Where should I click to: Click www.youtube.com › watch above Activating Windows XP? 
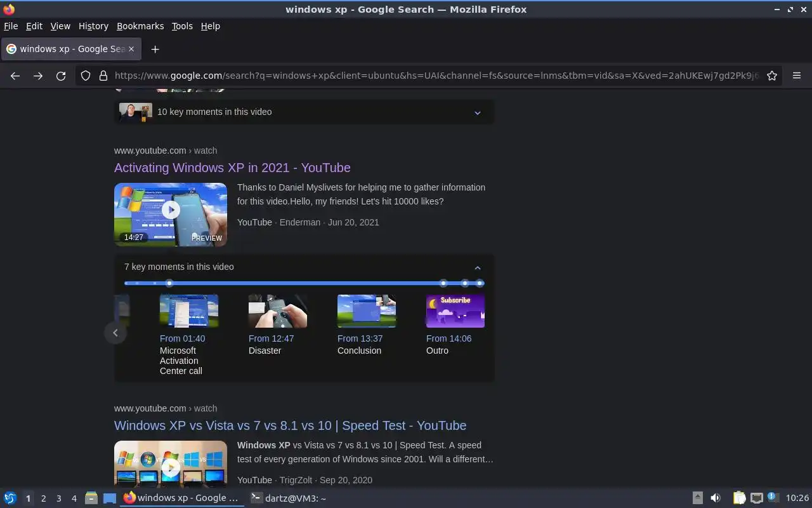pos(166,150)
